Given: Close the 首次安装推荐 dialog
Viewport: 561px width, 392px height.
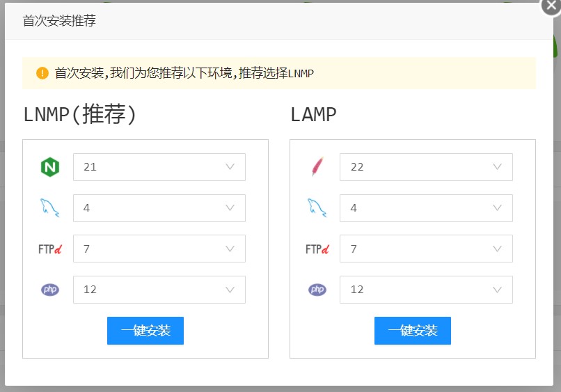Looking at the screenshot, I should click(551, 6).
